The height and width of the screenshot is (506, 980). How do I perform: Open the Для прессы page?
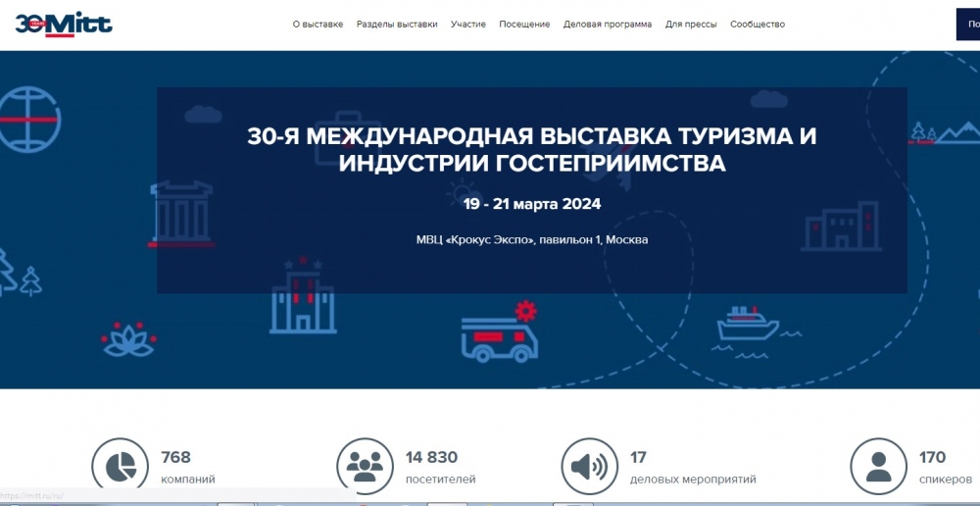pyautogui.click(x=691, y=25)
